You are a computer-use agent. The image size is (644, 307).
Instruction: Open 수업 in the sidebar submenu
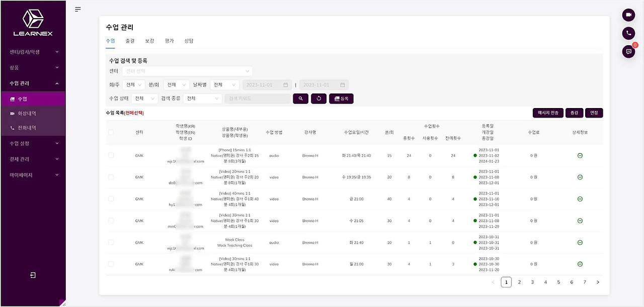(x=33, y=99)
